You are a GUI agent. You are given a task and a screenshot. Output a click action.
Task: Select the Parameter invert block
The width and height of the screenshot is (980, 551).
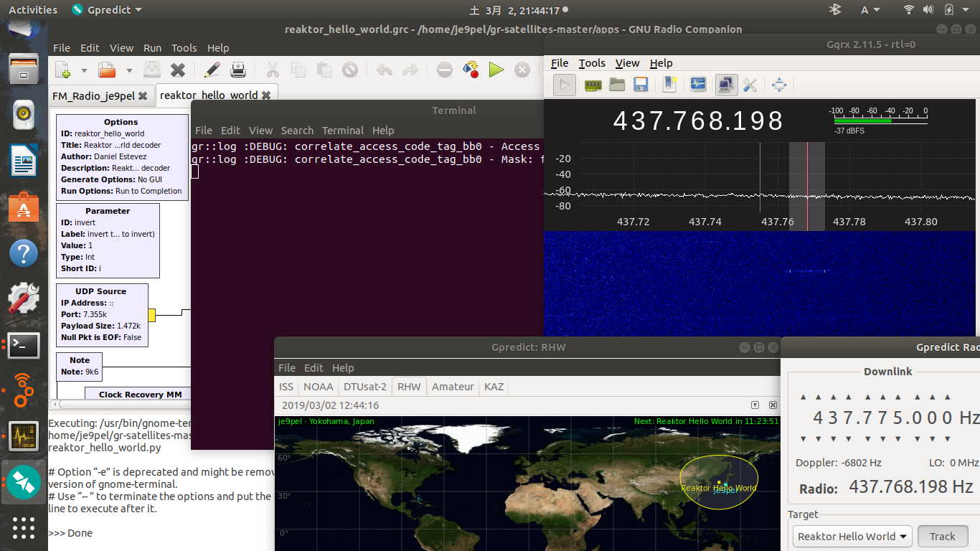pos(108,240)
